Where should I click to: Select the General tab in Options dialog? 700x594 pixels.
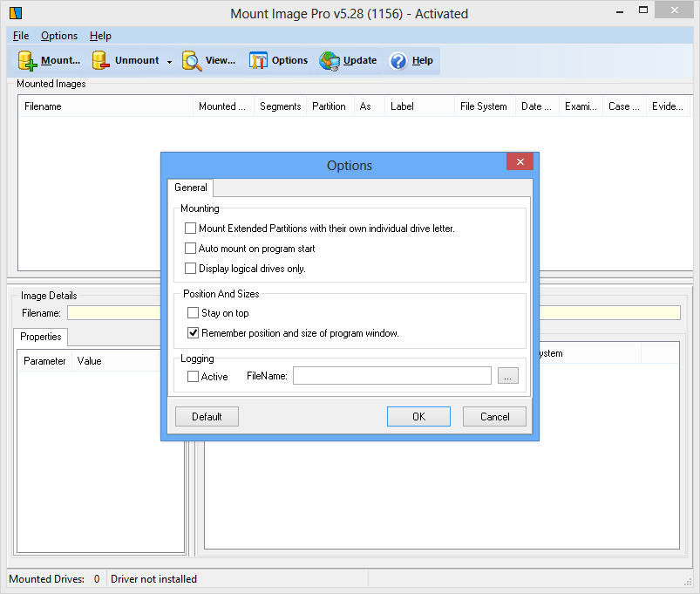pyautogui.click(x=191, y=188)
